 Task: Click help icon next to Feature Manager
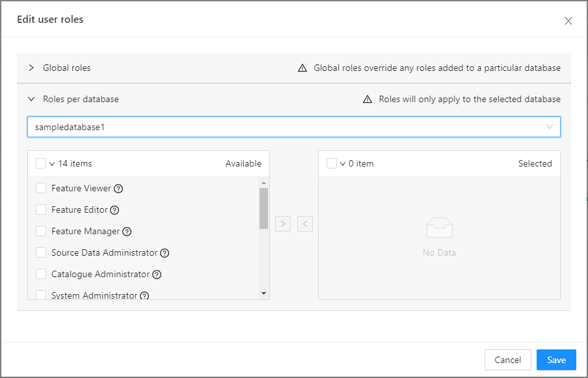click(127, 232)
